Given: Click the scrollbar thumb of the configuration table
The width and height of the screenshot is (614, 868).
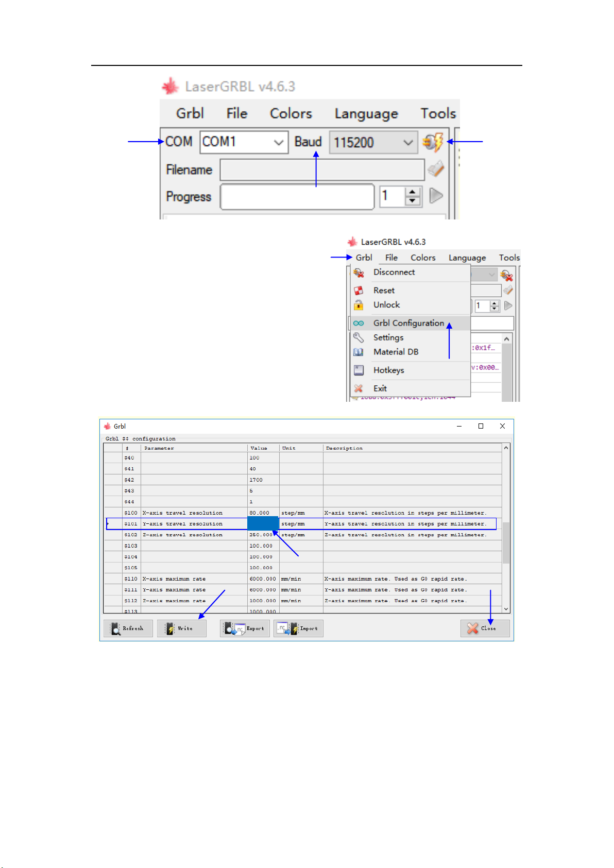Looking at the screenshot, I should point(506,542).
